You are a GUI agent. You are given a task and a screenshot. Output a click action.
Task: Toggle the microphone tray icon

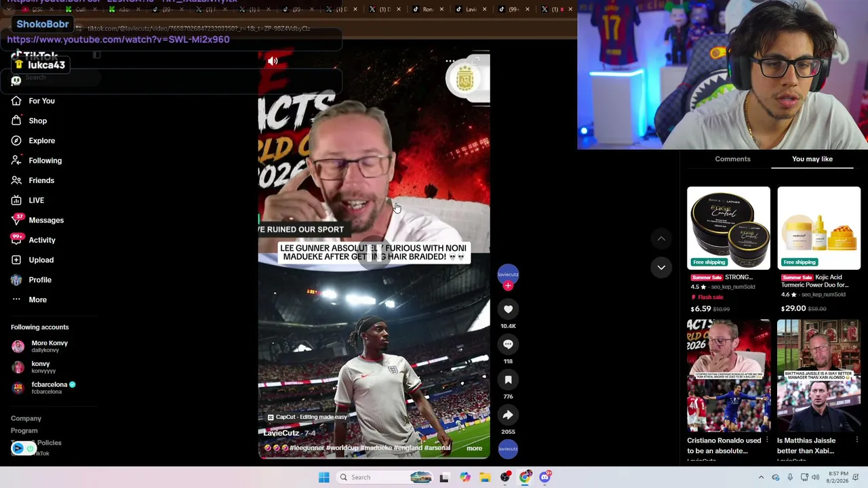click(790, 477)
